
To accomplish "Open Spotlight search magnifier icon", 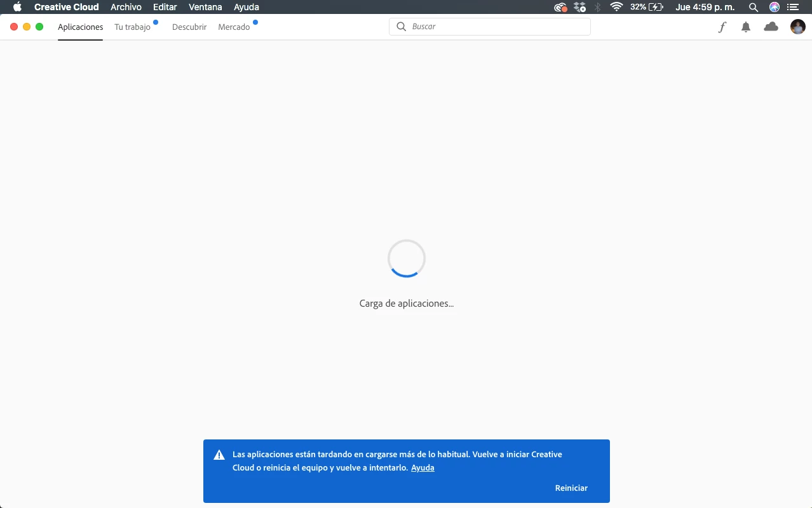I will pos(754,7).
